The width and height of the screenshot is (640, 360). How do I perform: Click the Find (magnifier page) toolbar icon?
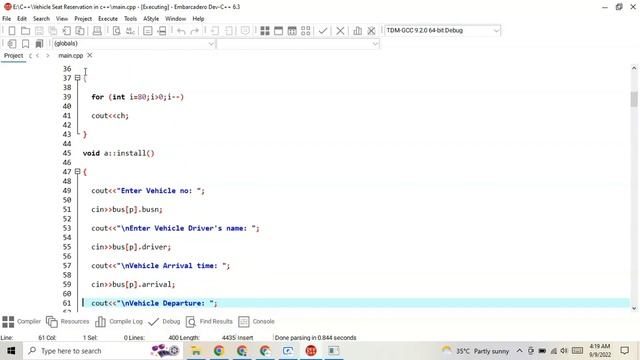point(117,31)
